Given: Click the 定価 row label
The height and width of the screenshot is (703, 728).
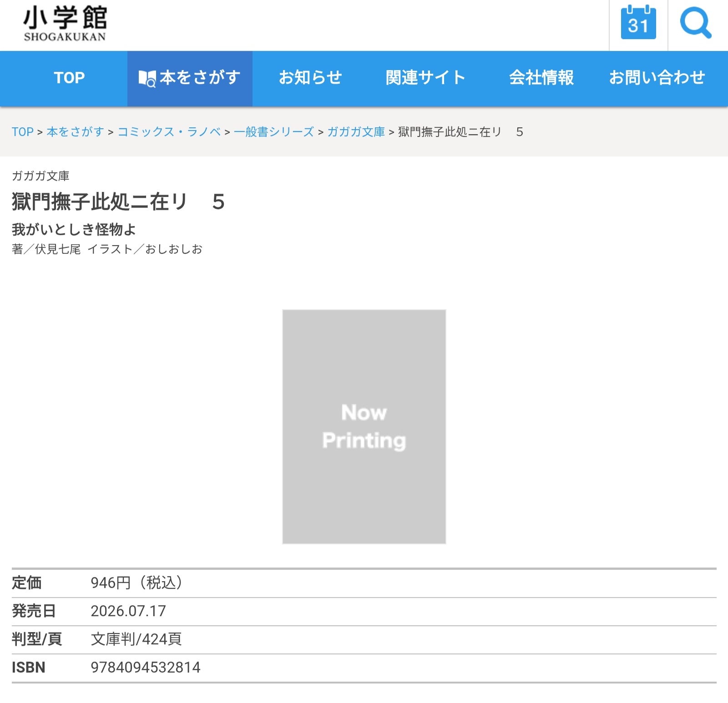Looking at the screenshot, I should click(27, 583).
